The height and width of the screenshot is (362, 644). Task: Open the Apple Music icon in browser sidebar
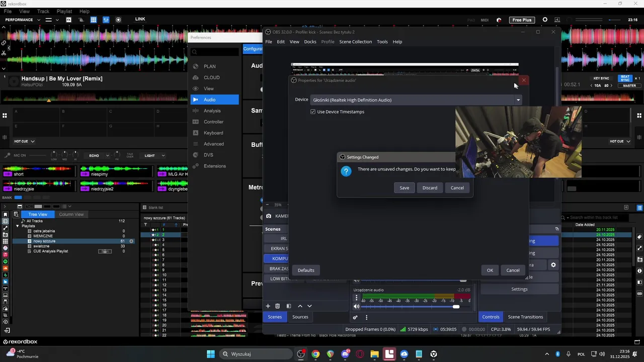[x=6, y=255]
